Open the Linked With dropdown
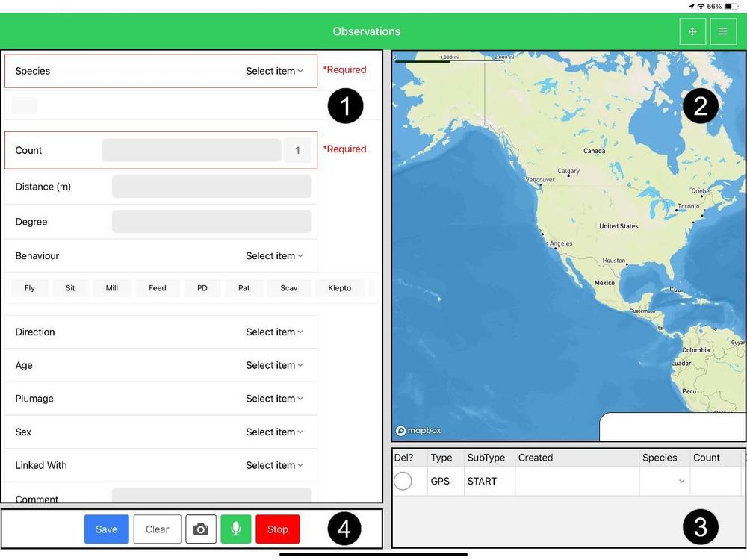 coord(274,465)
